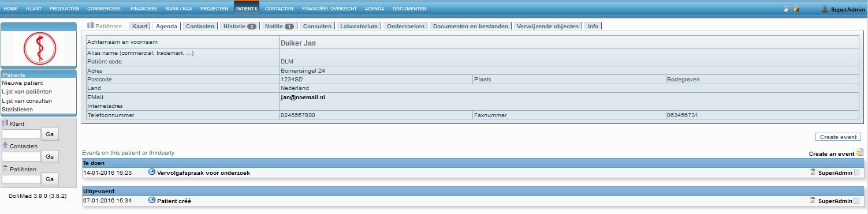Click the SuperAdmin username in top bar
This screenshot has width=868, height=214.
[848, 10]
